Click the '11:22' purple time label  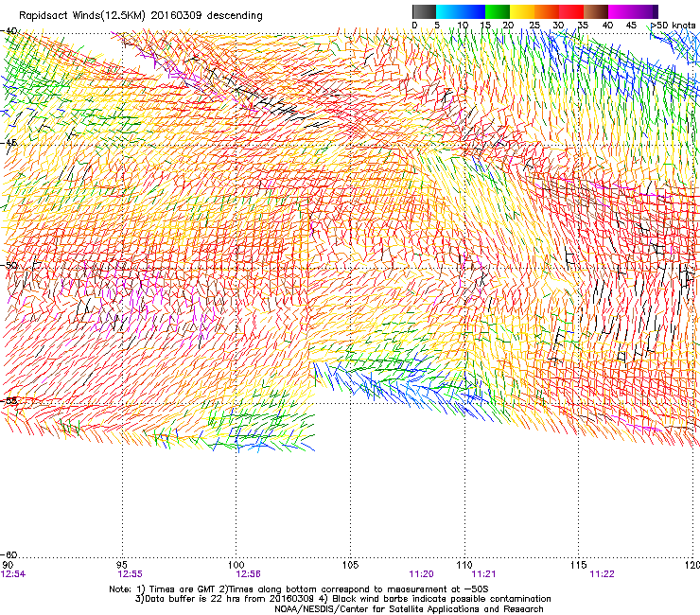602,574
